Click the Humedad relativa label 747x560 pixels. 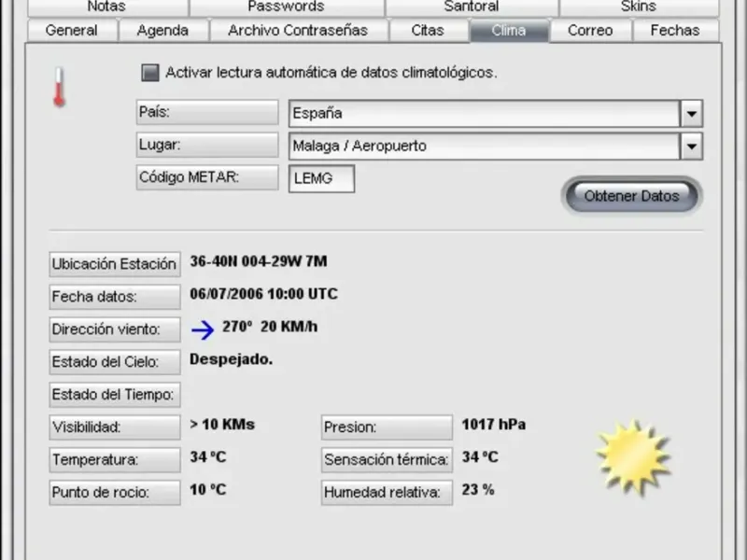click(387, 493)
